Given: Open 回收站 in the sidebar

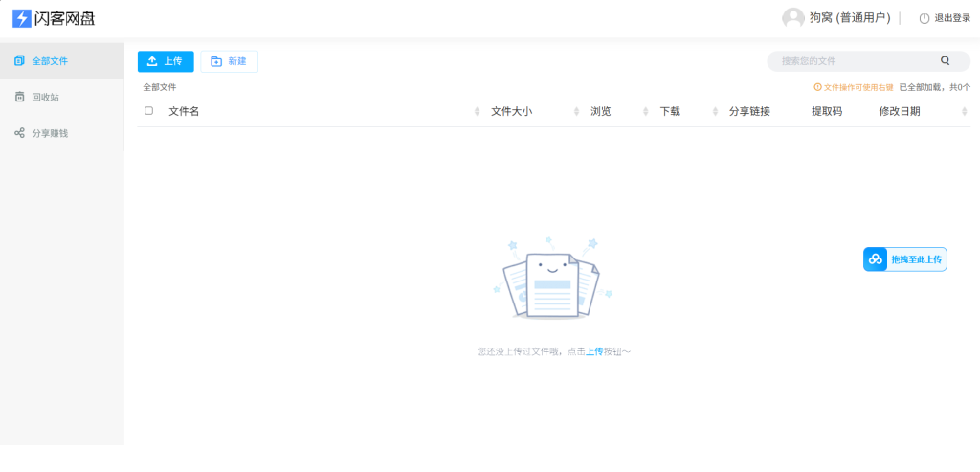Looking at the screenshot, I should tap(62, 97).
